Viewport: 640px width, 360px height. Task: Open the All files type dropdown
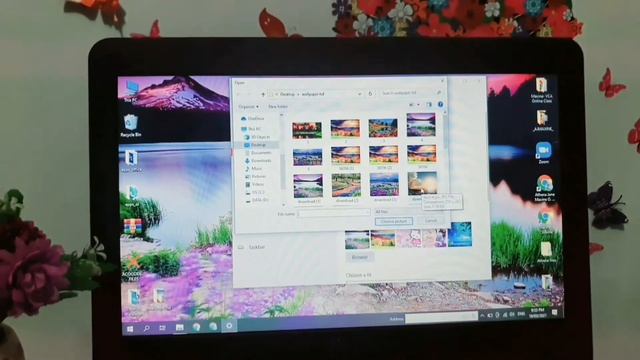[409, 212]
